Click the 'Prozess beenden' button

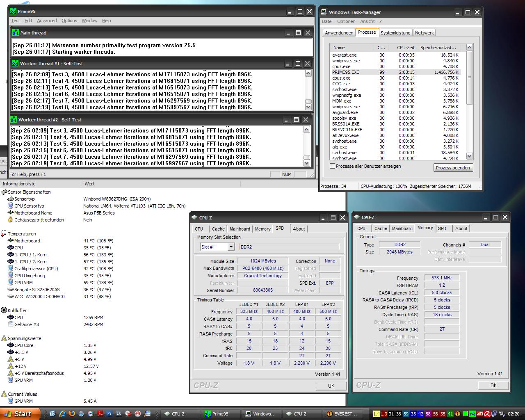point(453,168)
